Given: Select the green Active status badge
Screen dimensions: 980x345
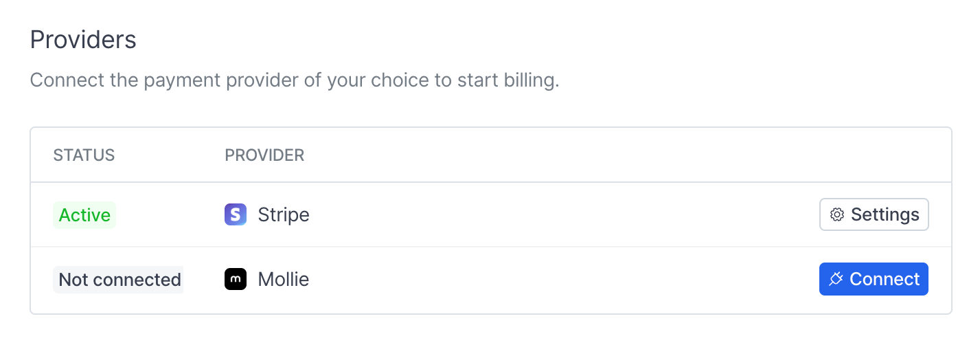Looking at the screenshot, I should click(x=84, y=215).
